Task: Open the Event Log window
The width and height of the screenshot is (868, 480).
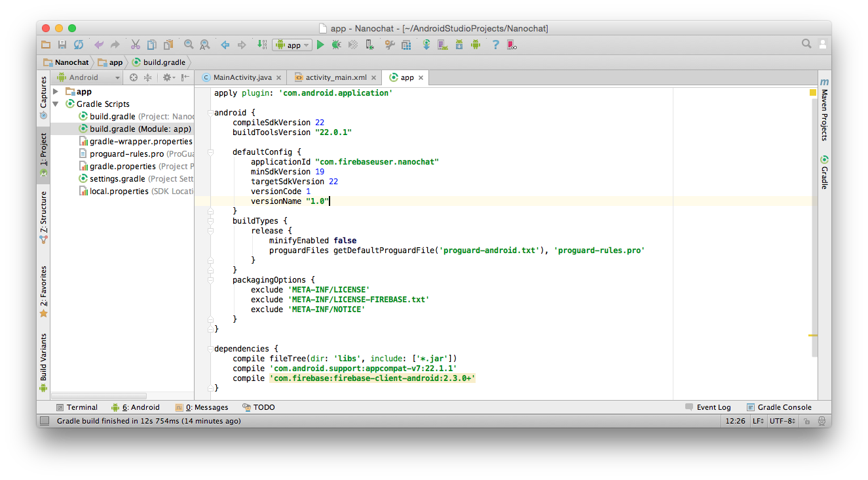Action: [x=708, y=407]
